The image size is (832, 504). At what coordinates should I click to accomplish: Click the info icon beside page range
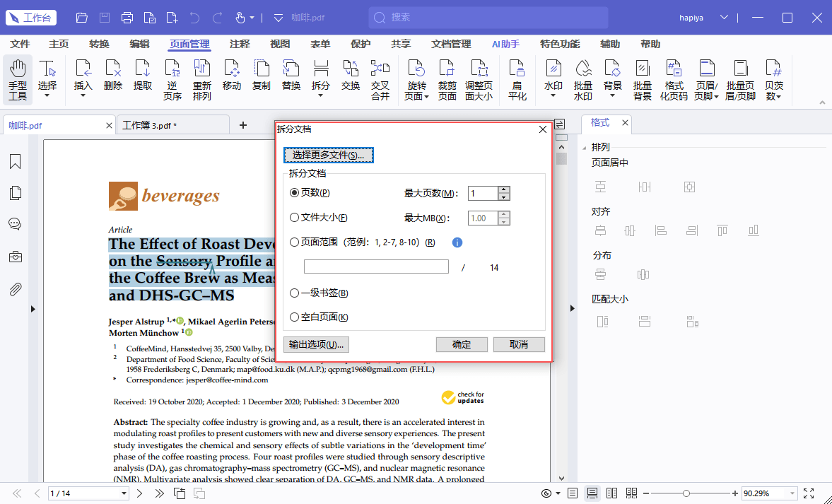point(457,242)
